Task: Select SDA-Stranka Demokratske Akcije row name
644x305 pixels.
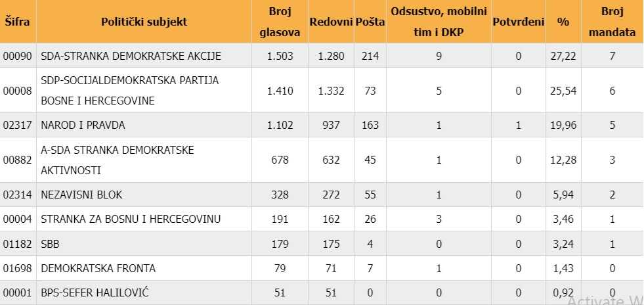Action: (x=131, y=56)
